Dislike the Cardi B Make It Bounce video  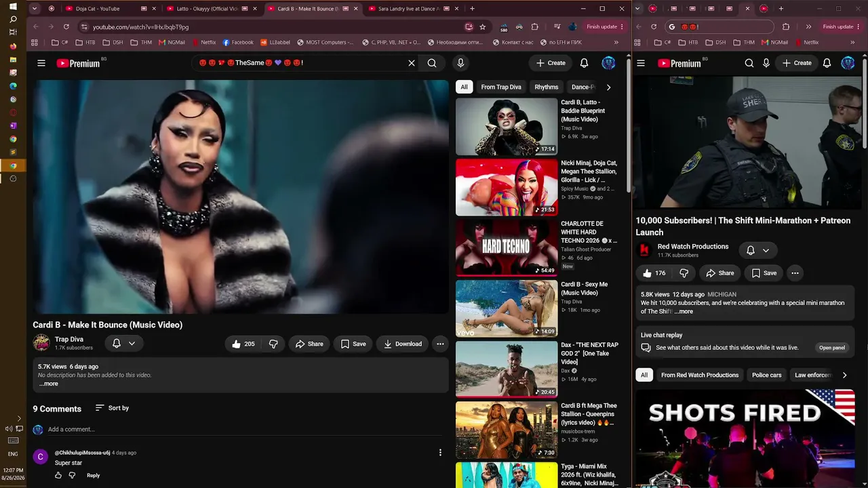point(273,344)
